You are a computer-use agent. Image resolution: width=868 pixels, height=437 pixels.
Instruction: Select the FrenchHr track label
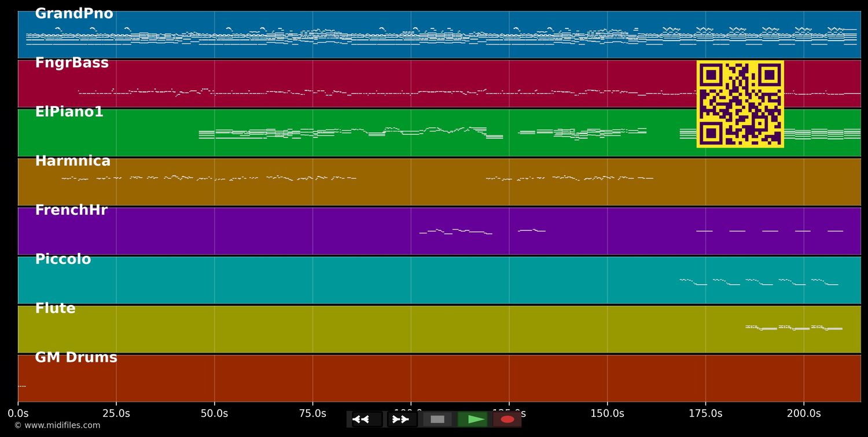(71, 211)
